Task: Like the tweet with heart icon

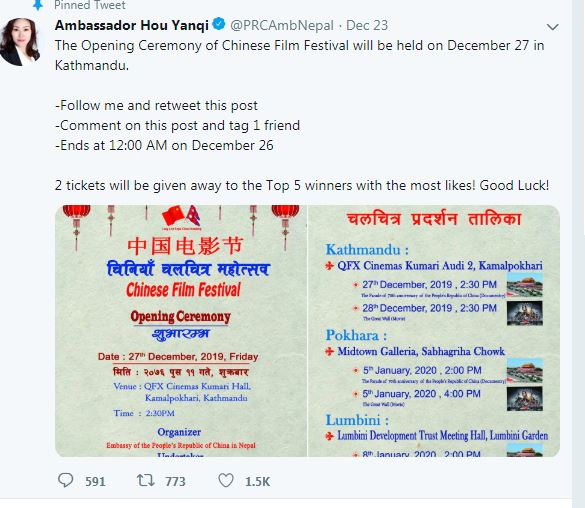Action: click(x=226, y=480)
